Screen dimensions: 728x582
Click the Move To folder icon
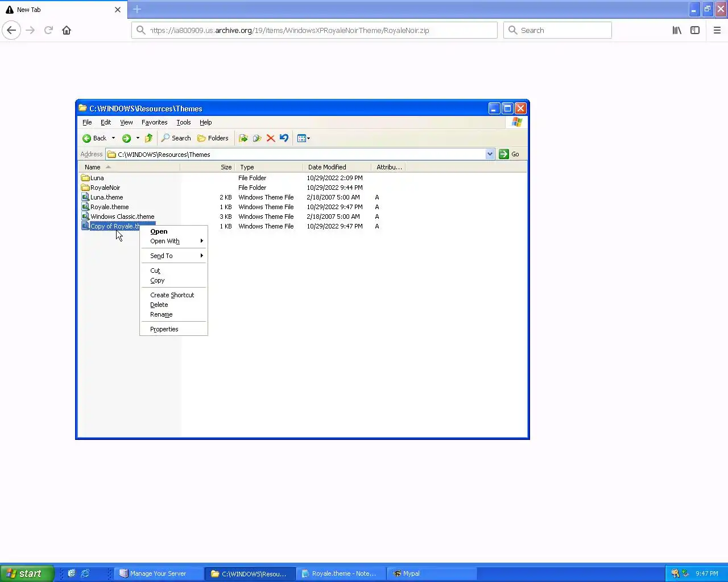click(x=243, y=138)
